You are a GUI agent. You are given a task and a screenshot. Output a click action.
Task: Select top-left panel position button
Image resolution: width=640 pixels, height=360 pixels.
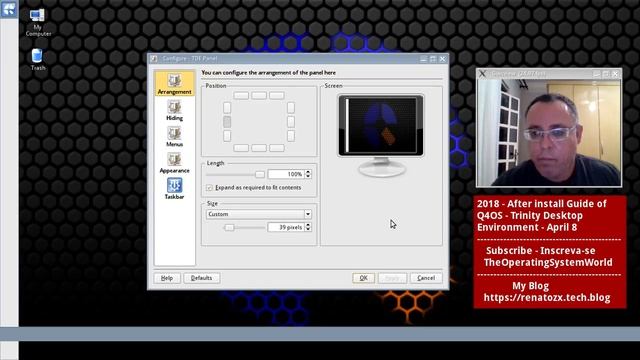(x=241, y=96)
